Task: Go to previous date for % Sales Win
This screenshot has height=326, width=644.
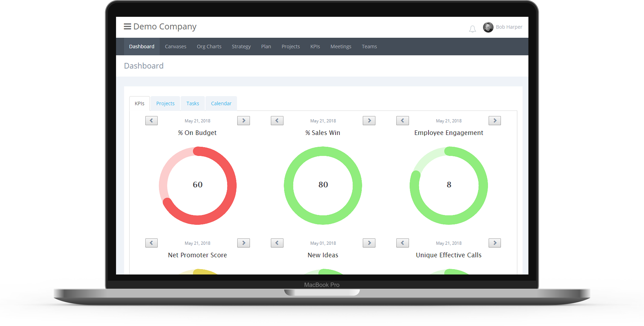Action: (x=277, y=121)
